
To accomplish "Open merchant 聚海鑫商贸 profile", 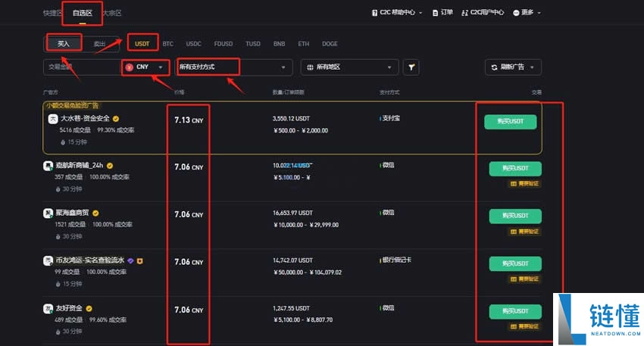I will [x=72, y=213].
